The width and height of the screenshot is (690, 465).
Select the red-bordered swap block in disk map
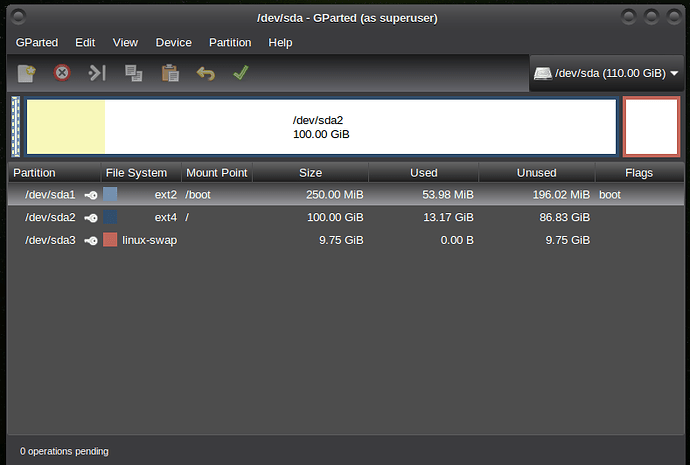tap(651, 127)
